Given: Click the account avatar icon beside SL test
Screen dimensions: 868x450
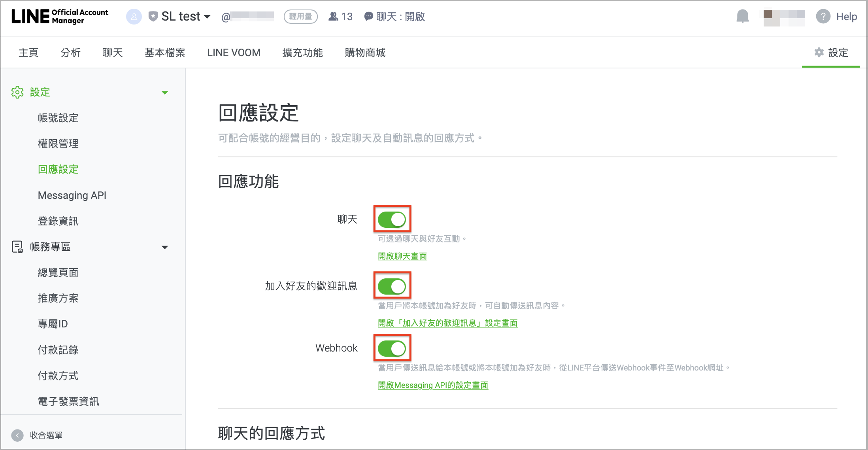Looking at the screenshot, I should click(x=134, y=17).
